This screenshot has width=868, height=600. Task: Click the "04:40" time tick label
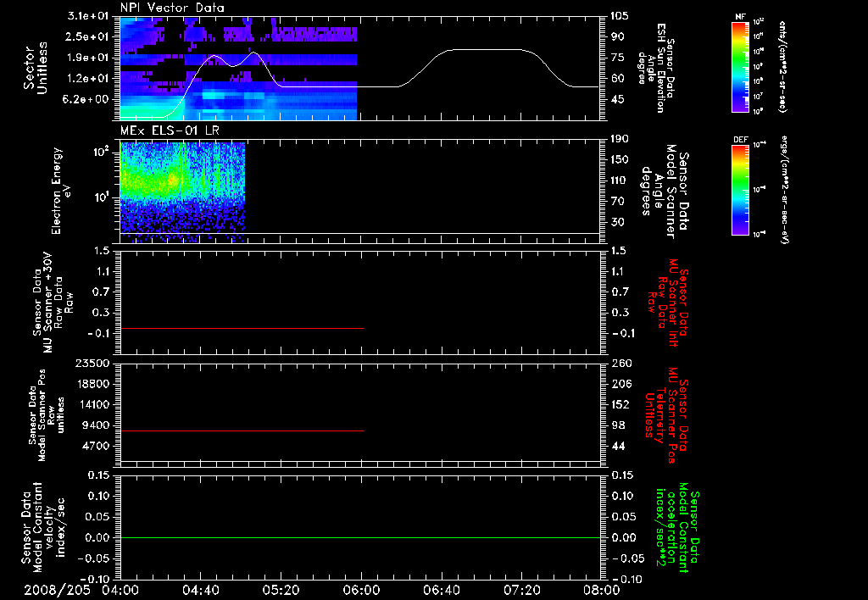[x=201, y=590]
